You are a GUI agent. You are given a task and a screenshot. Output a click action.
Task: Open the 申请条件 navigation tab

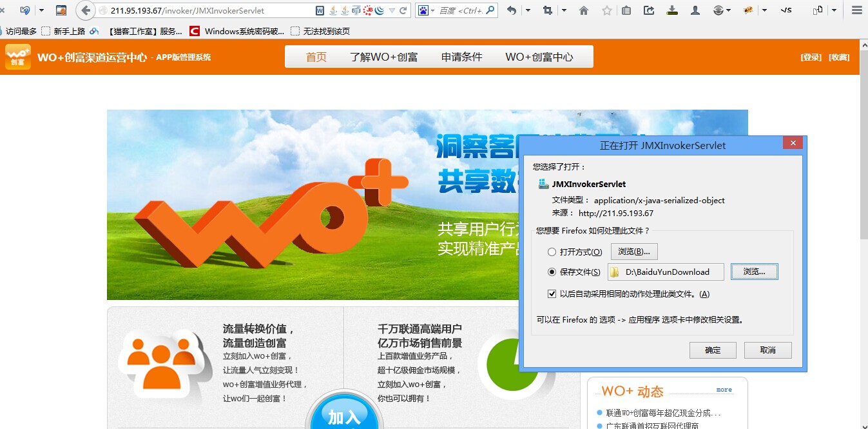(x=462, y=57)
